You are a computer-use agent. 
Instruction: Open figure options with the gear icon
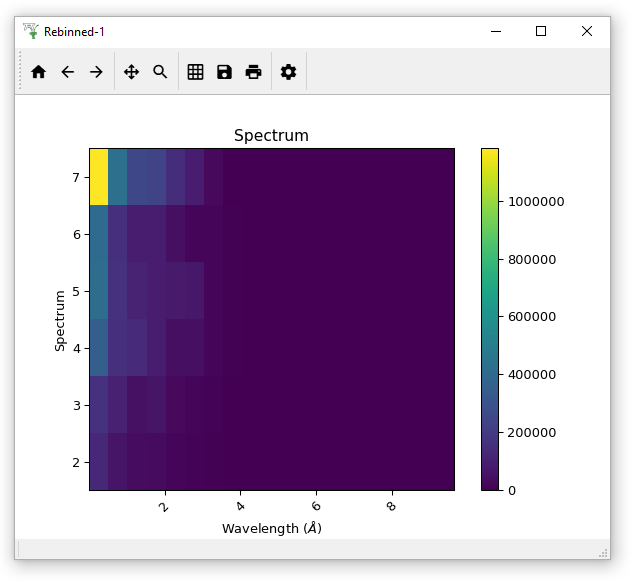click(289, 72)
